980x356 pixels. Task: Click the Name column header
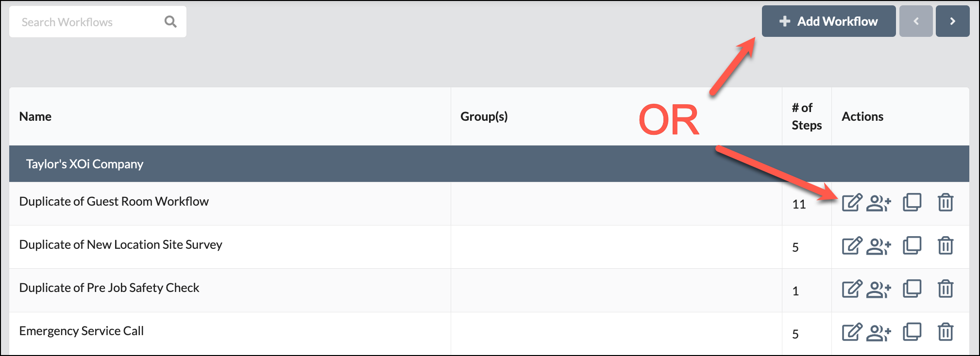pyautogui.click(x=35, y=116)
